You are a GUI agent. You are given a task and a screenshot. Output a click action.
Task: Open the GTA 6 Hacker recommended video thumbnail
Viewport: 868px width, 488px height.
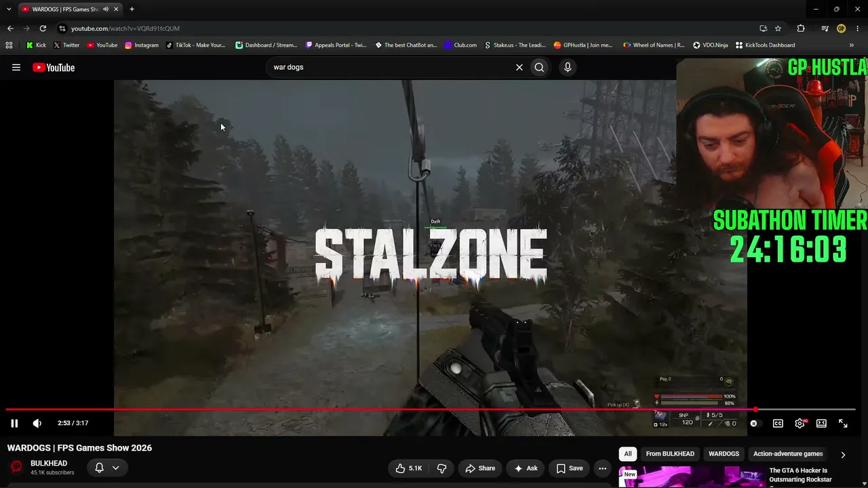click(690, 477)
